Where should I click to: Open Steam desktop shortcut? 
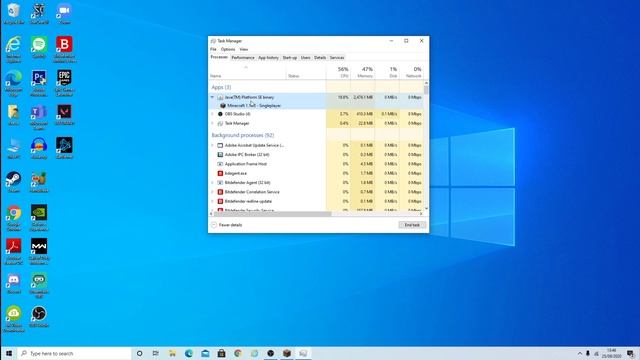pyautogui.click(x=13, y=182)
